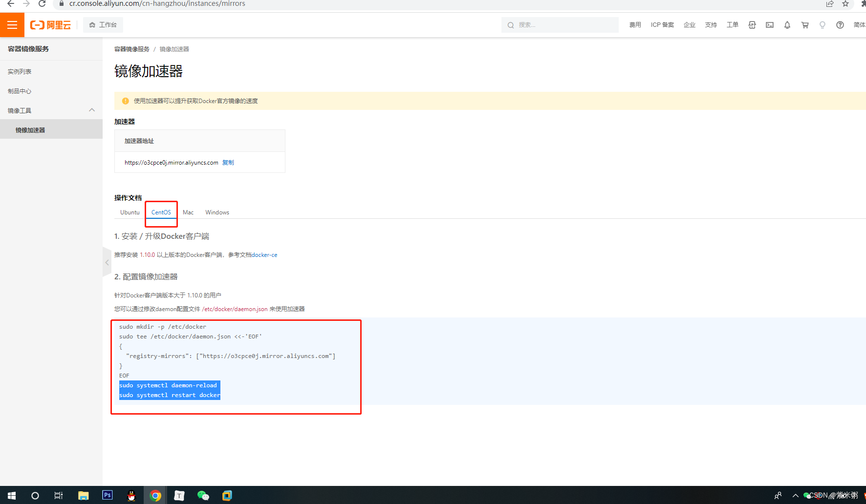Click the 容器镜像服务 breadcrumb link
This screenshot has height=504, width=866.
(x=132, y=49)
